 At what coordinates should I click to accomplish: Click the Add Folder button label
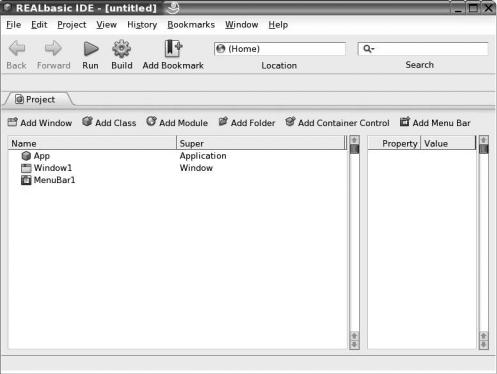[253, 123]
